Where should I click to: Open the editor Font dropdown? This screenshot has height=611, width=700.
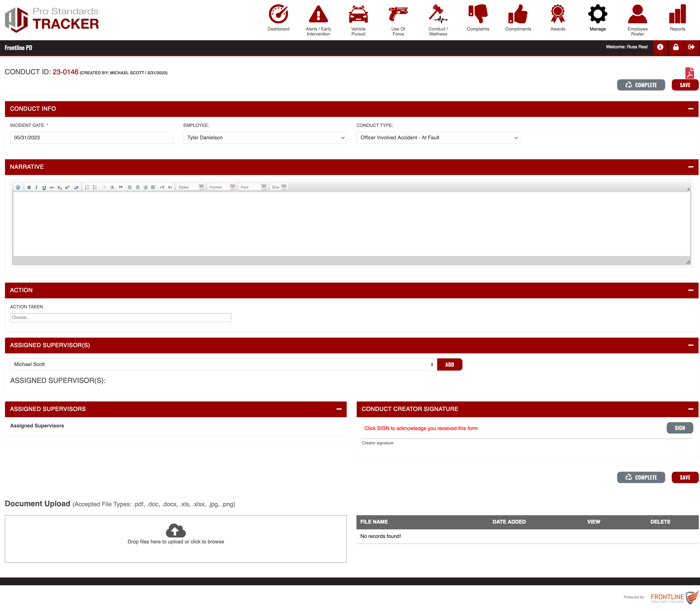click(253, 187)
